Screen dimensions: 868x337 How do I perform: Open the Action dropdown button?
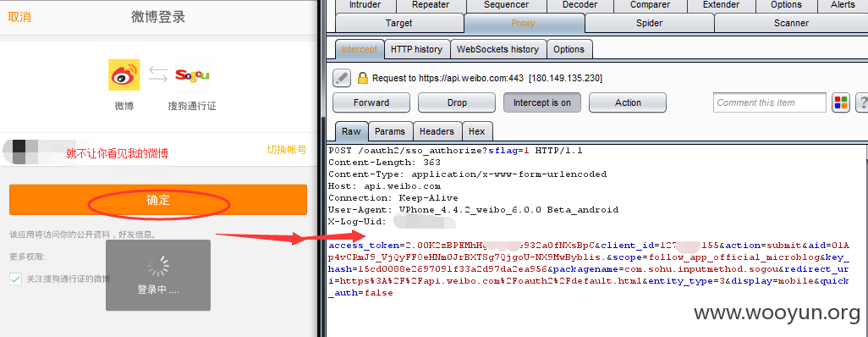click(628, 102)
